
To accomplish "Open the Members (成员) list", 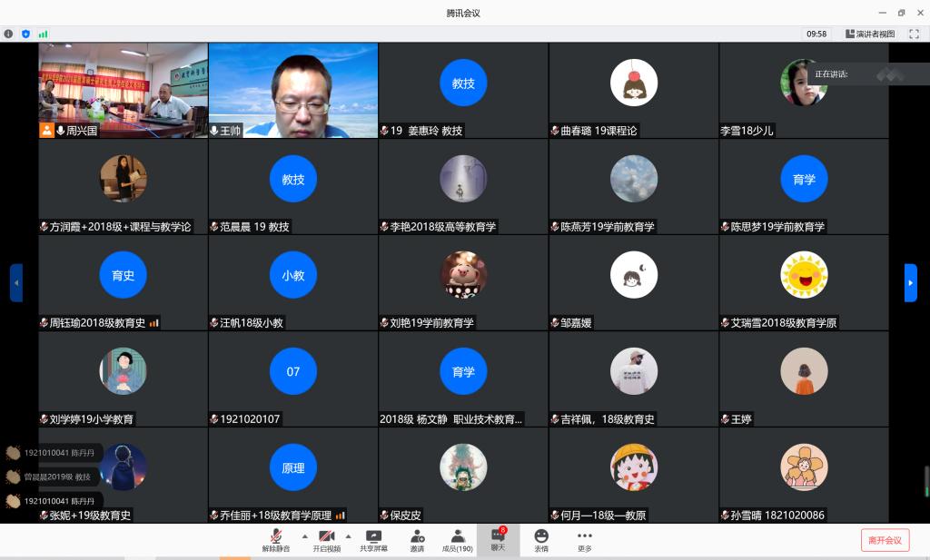I will pos(458,539).
